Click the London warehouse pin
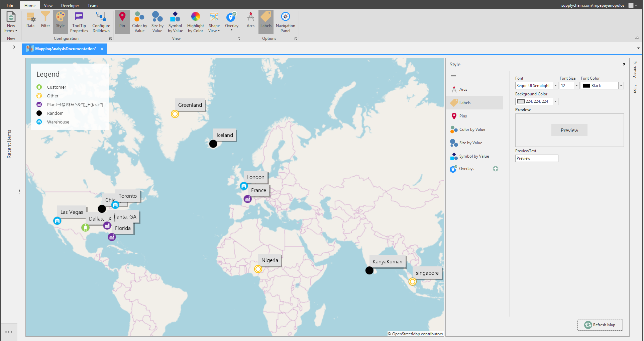 tap(244, 186)
